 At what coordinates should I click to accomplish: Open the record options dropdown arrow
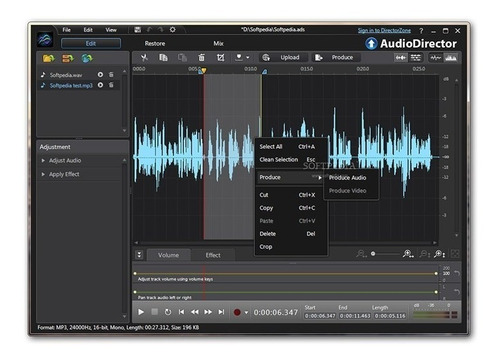click(x=246, y=313)
